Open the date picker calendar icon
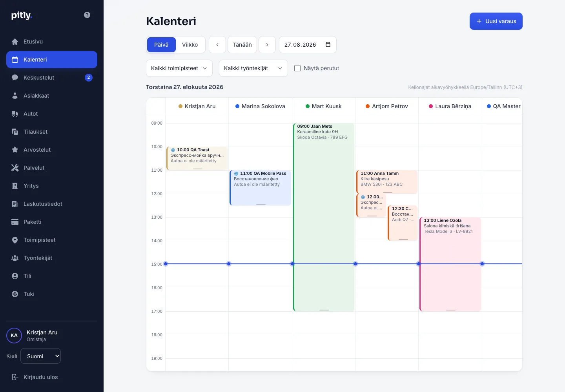Screen dimensions: 565x392 pos(328,45)
